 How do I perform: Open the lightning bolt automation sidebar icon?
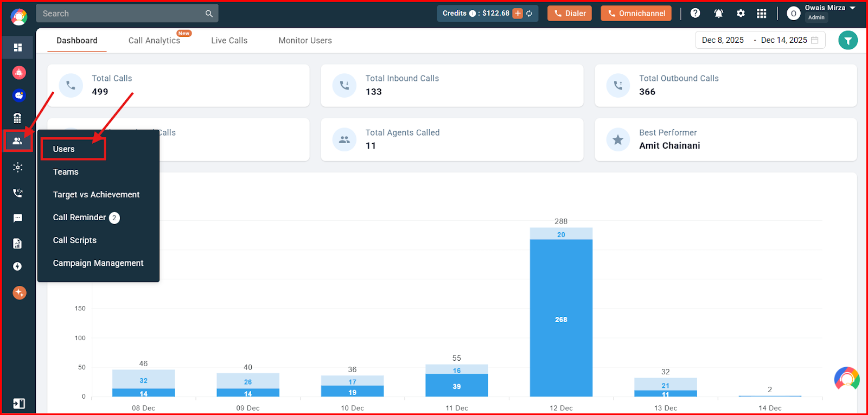point(17,266)
